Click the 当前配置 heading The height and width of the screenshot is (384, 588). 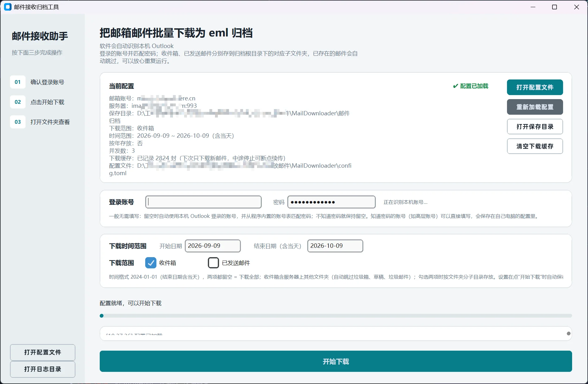pos(122,86)
